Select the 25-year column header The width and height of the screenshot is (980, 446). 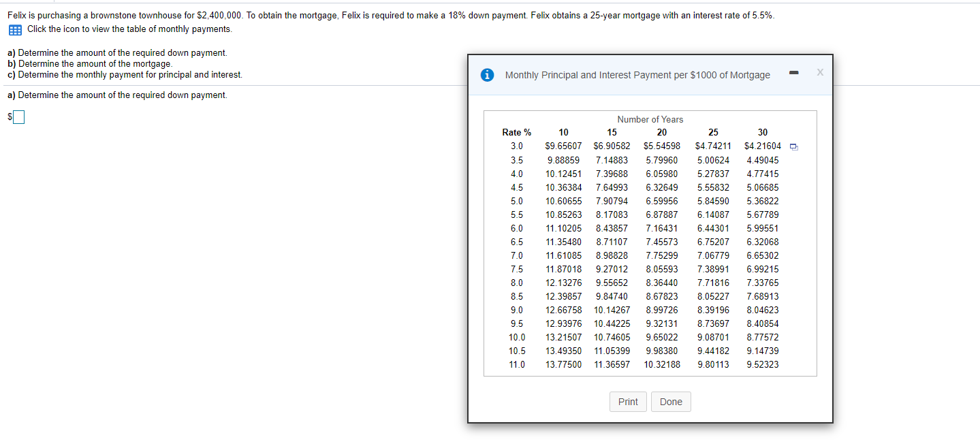click(713, 132)
